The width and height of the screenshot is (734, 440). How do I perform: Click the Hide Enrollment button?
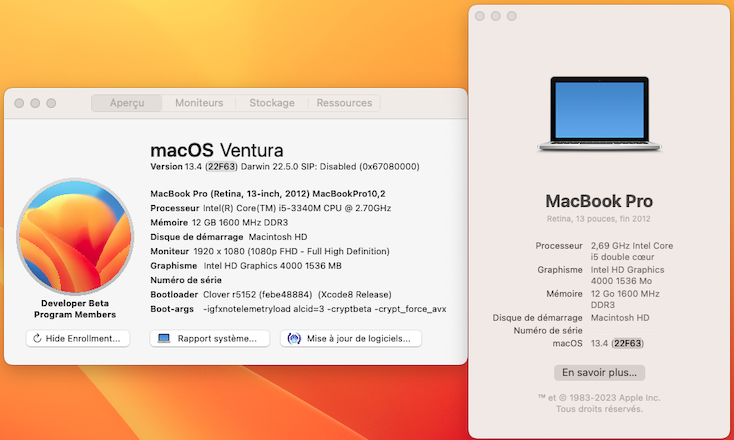78,338
